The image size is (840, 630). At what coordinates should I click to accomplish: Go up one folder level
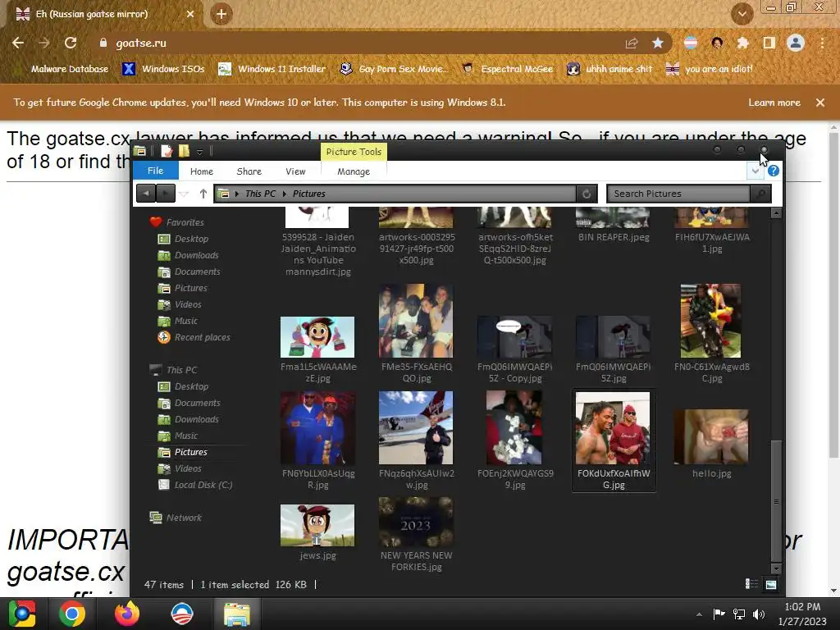coord(203,194)
